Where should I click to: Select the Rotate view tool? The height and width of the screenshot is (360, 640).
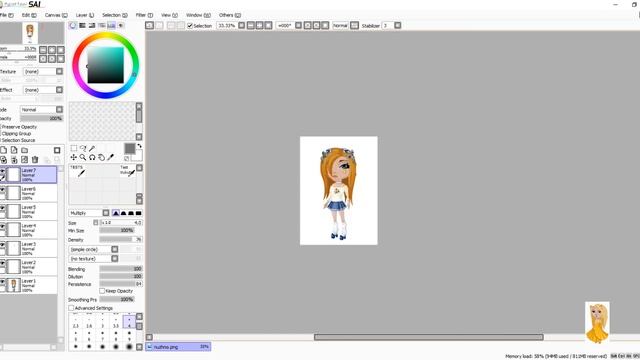tap(92, 158)
